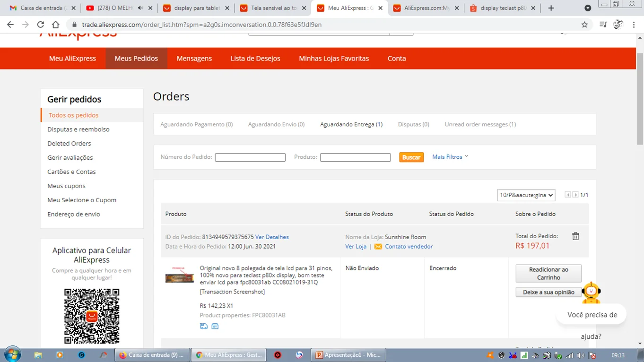The image size is (644, 362).
Task: Open the Chrome three-dot menu
Action: point(634,25)
